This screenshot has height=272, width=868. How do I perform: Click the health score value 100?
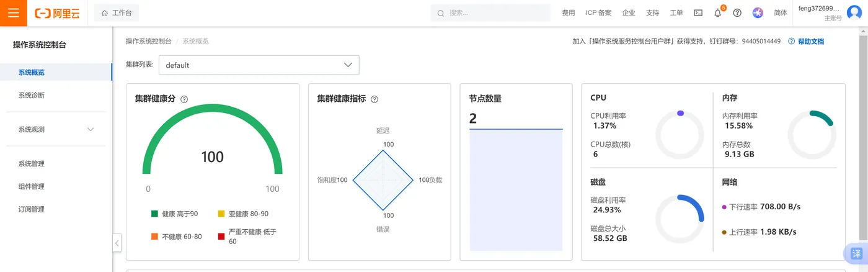tap(212, 157)
